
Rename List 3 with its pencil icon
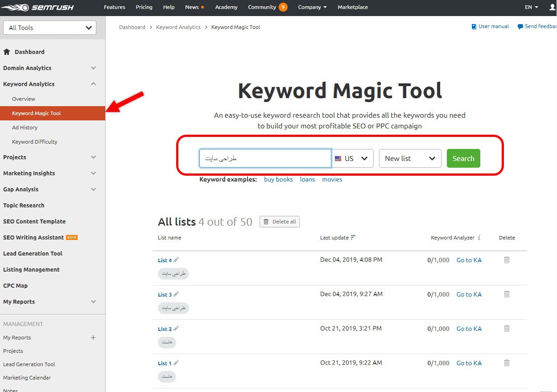(x=176, y=294)
